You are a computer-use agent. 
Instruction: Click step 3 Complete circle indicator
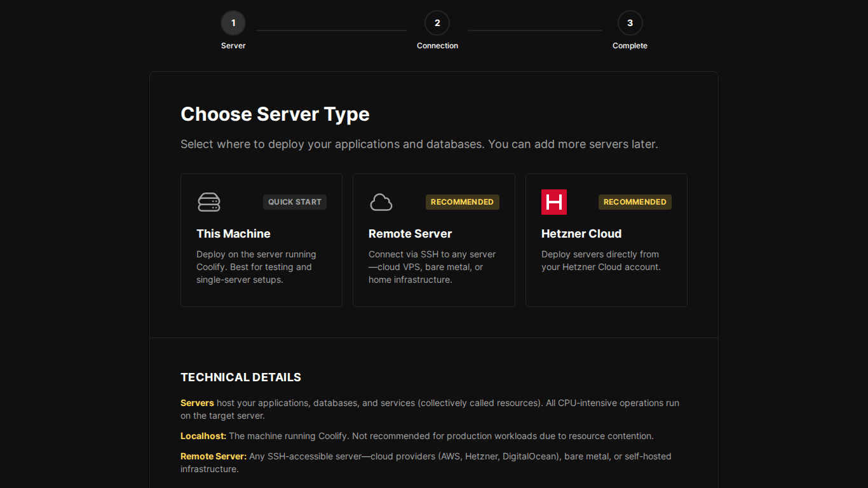630,22
